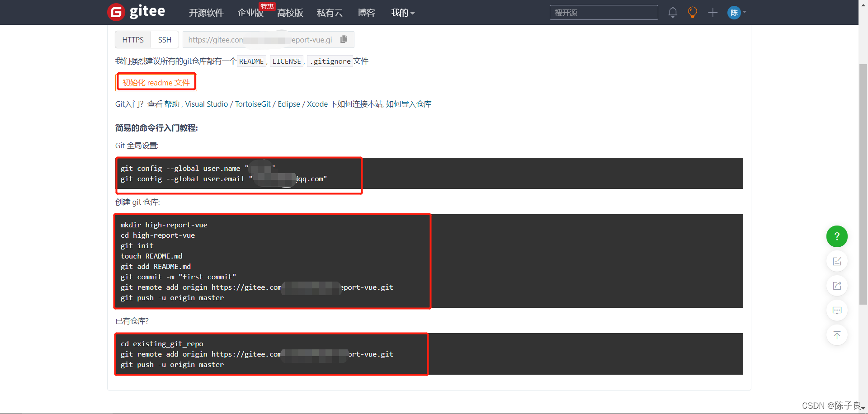Open the notifications bell
Image resolution: width=868 pixels, height=414 pixels.
(x=673, y=12)
